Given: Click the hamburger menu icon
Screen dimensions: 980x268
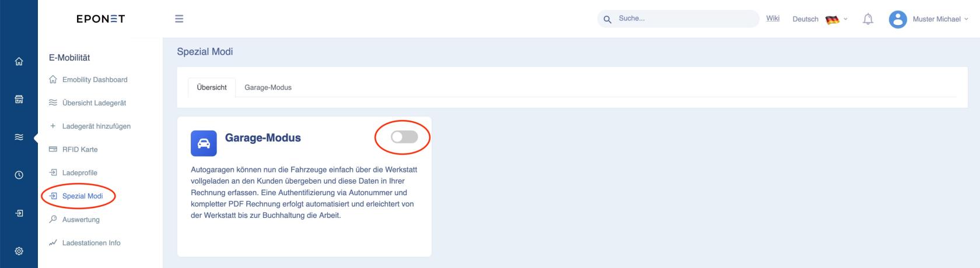Looking at the screenshot, I should click(179, 19).
